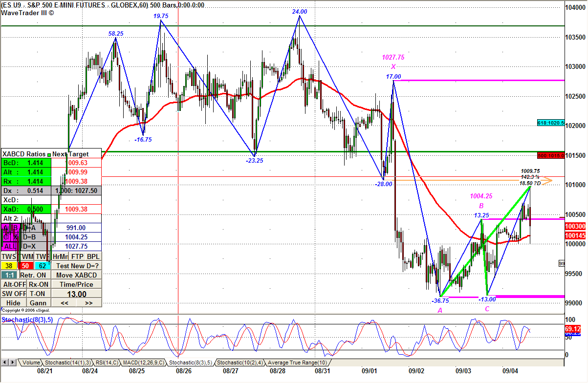The height and width of the screenshot is (383, 588).
Task: Select the cyan 62 swatch
Action: (x=42, y=266)
